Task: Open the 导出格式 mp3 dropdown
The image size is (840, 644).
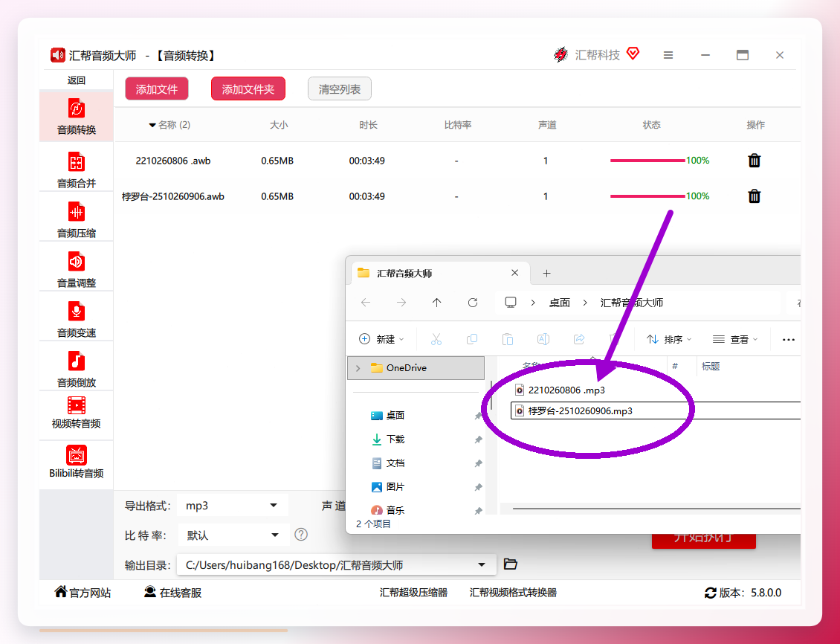Action: (x=232, y=505)
